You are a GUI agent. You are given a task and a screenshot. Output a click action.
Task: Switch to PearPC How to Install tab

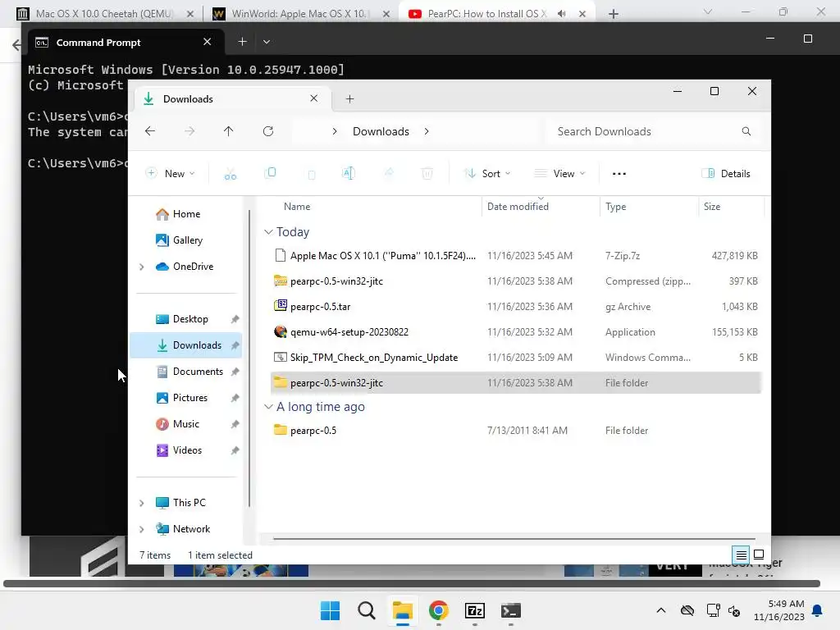[x=486, y=14]
